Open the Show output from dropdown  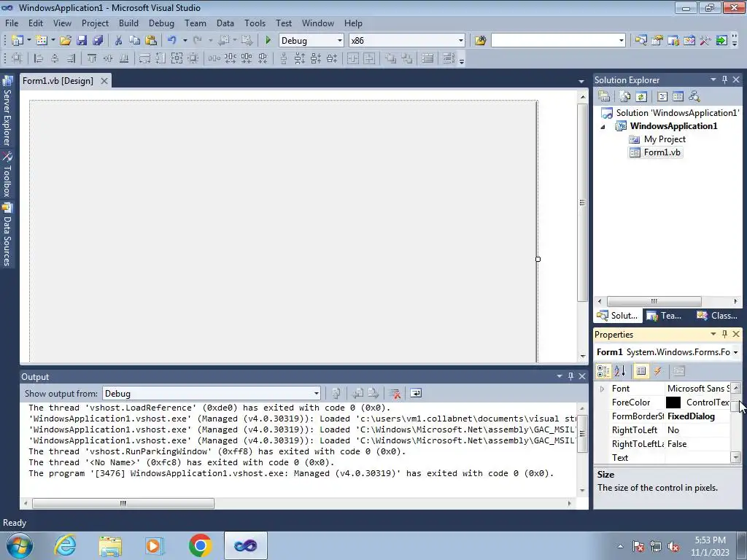317,393
